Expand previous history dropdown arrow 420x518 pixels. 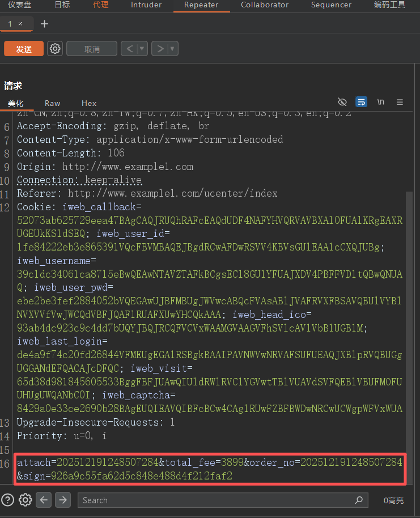click(142, 49)
